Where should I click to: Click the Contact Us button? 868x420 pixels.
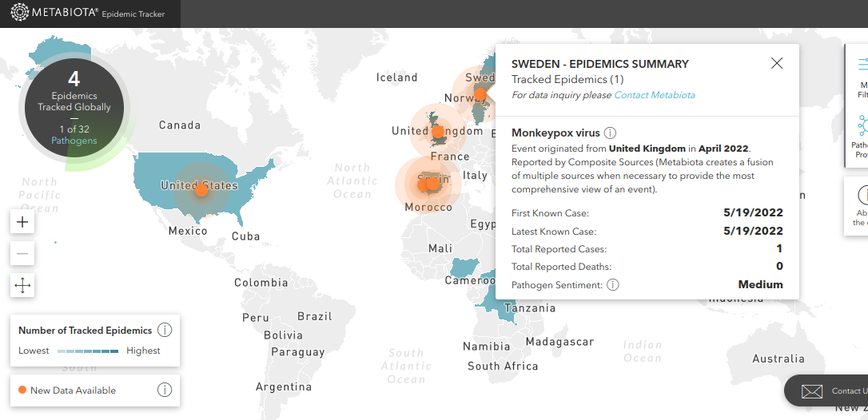point(826,390)
